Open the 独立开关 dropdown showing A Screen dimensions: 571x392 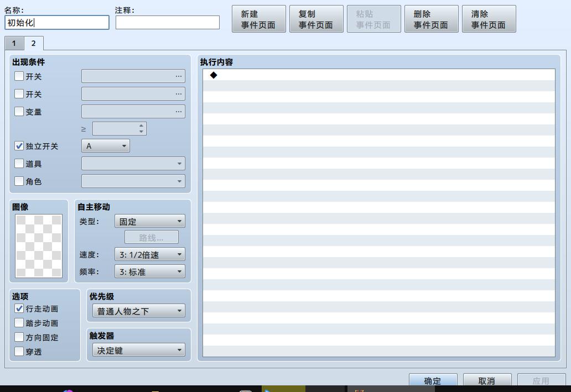[106, 146]
